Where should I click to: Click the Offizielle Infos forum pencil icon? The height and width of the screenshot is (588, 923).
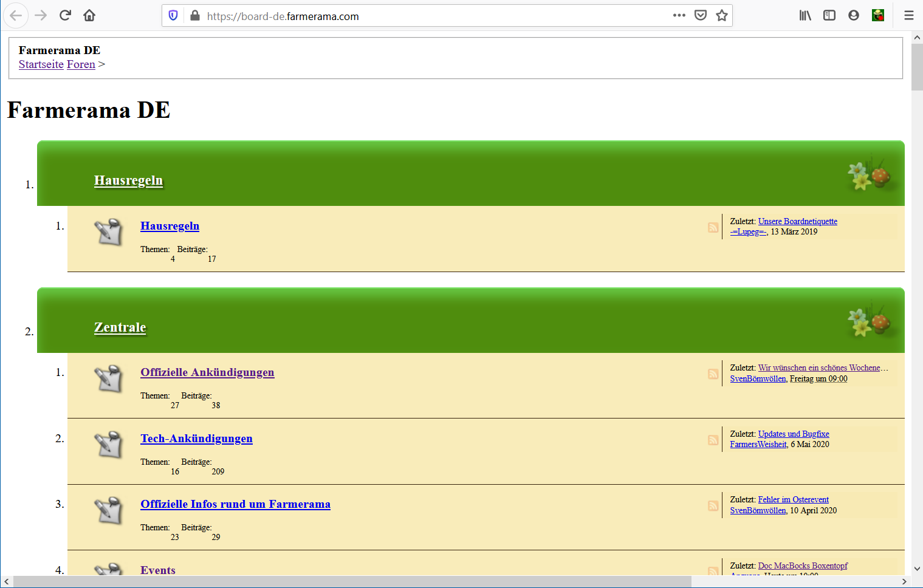(x=109, y=510)
